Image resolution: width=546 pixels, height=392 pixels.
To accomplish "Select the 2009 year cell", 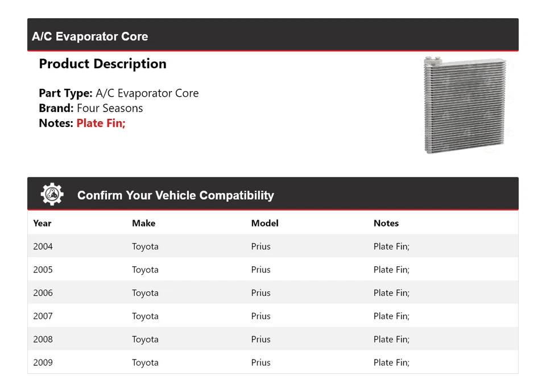I will [x=43, y=362].
